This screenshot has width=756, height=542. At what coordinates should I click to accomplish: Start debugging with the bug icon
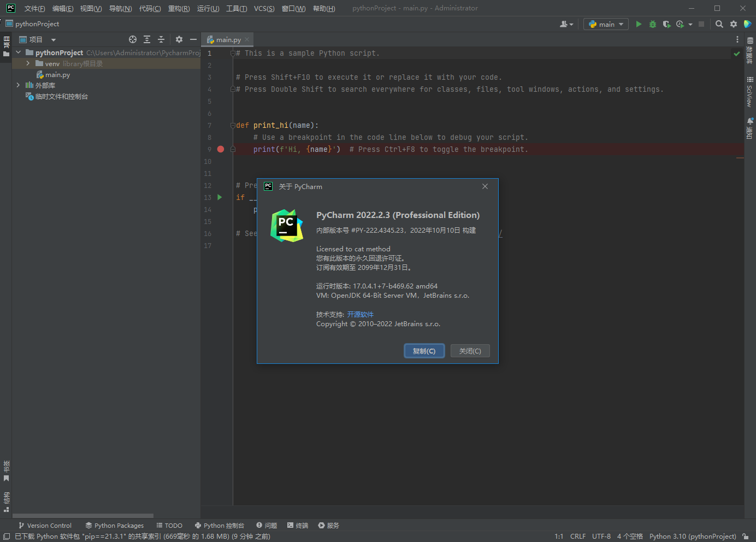(652, 24)
